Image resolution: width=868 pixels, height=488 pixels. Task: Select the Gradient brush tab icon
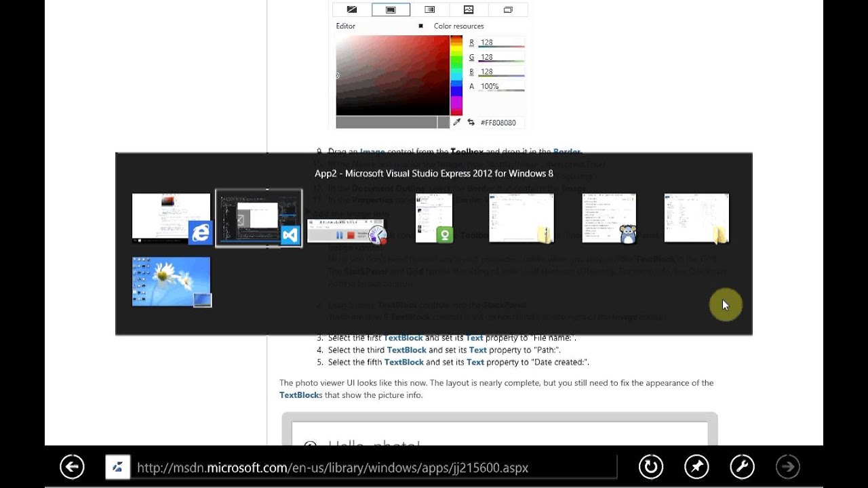click(x=429, y=9)
